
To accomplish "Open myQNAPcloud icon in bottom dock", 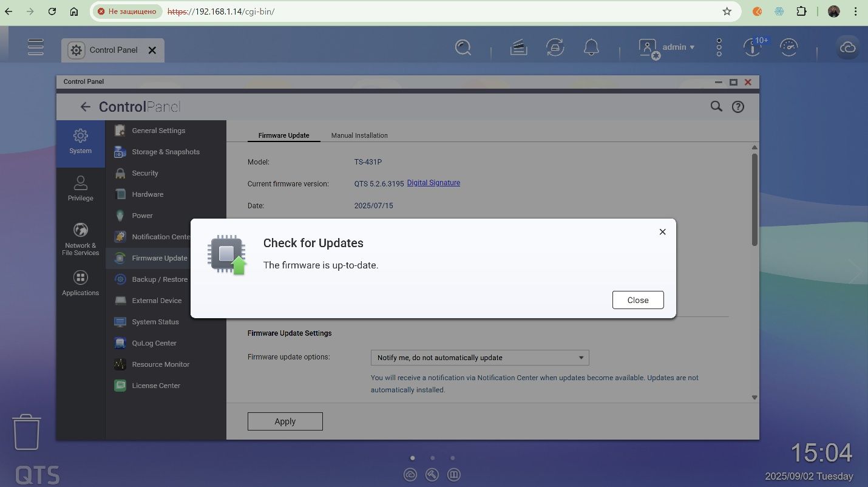I will (x=410, y=475).
